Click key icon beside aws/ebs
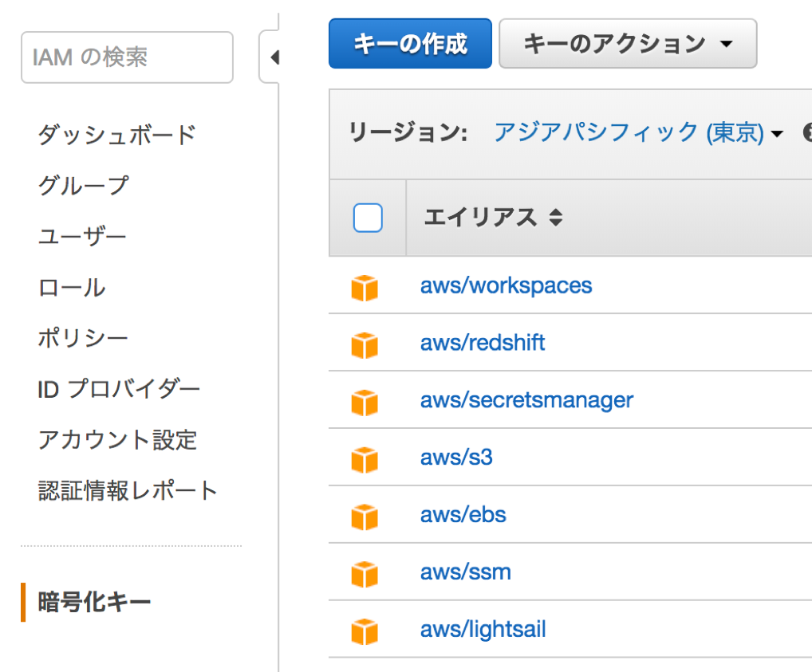Viewport: 812px width, 672px height. coord(365,517)
